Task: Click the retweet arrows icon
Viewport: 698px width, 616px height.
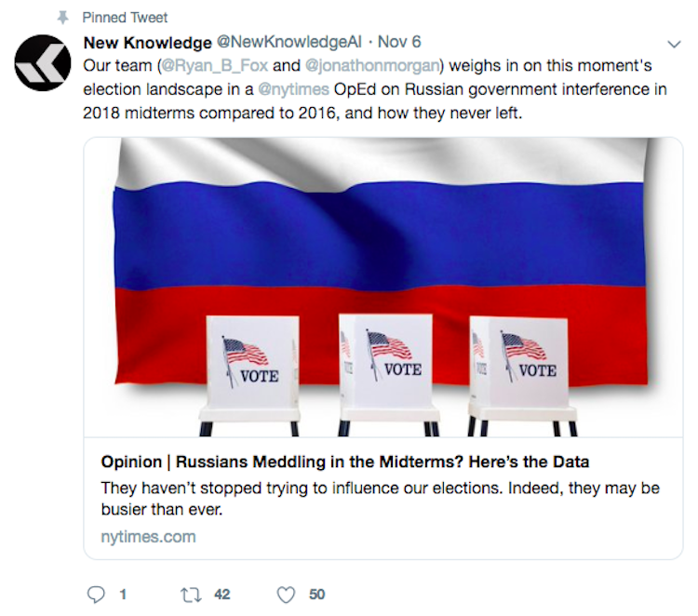Action: (x=191, y=594)
